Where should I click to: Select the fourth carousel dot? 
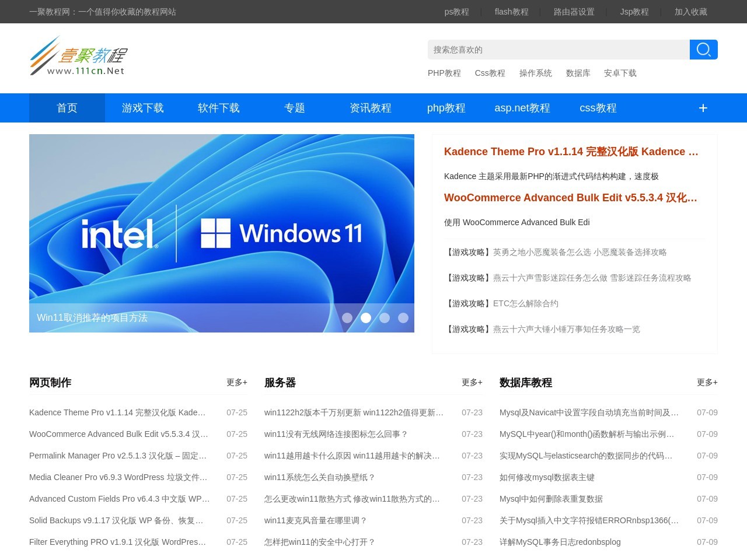403,318
